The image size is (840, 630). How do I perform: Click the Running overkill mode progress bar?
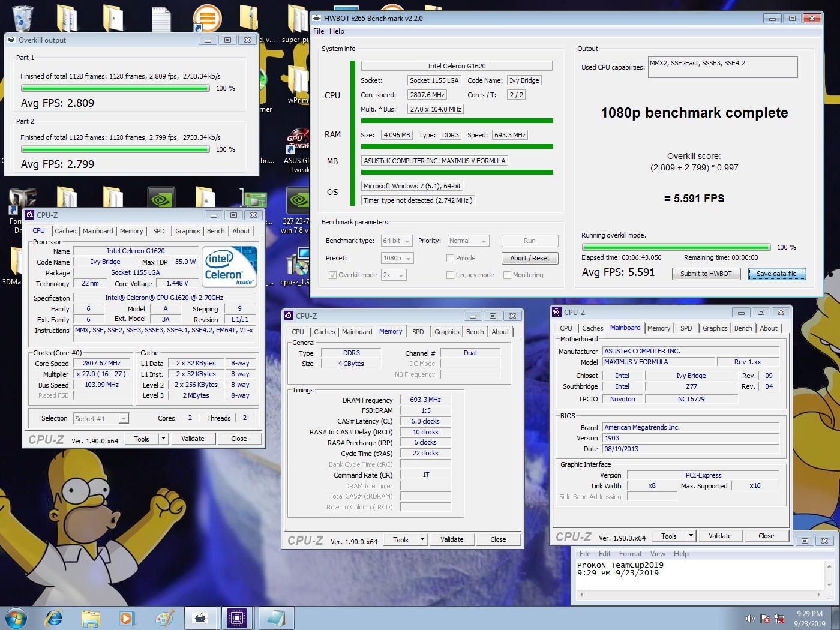click(x=676, y=247)
